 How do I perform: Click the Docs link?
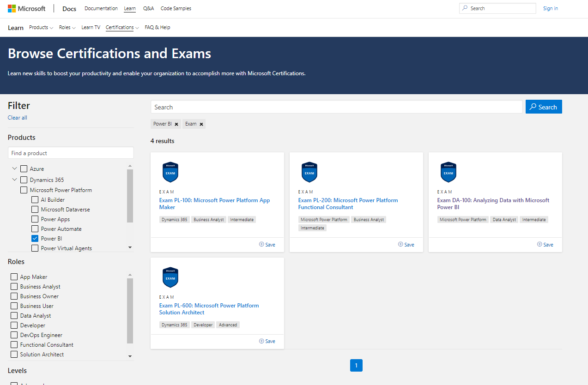[x=69, y=9]
